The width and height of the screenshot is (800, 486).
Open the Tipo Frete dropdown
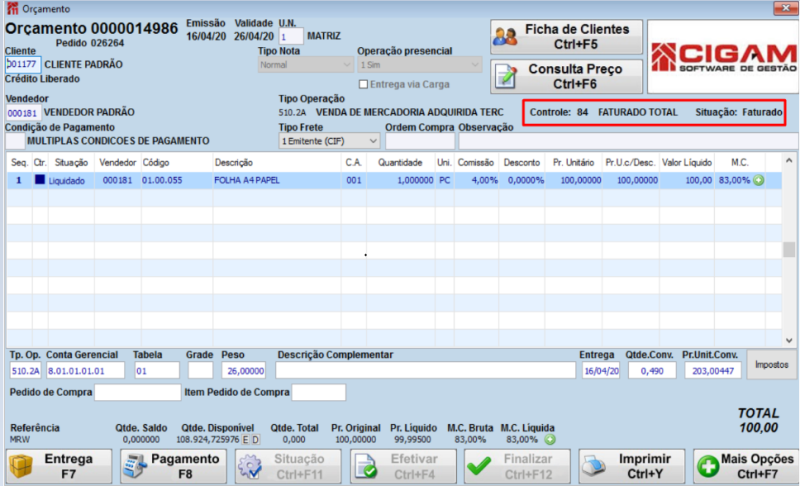click(x=329, y=141)
